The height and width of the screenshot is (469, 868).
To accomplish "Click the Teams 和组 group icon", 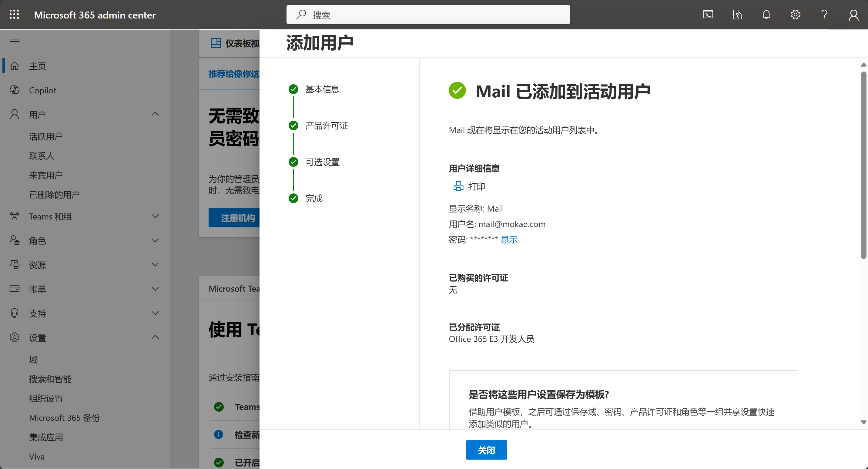I will tap(15, 216).
